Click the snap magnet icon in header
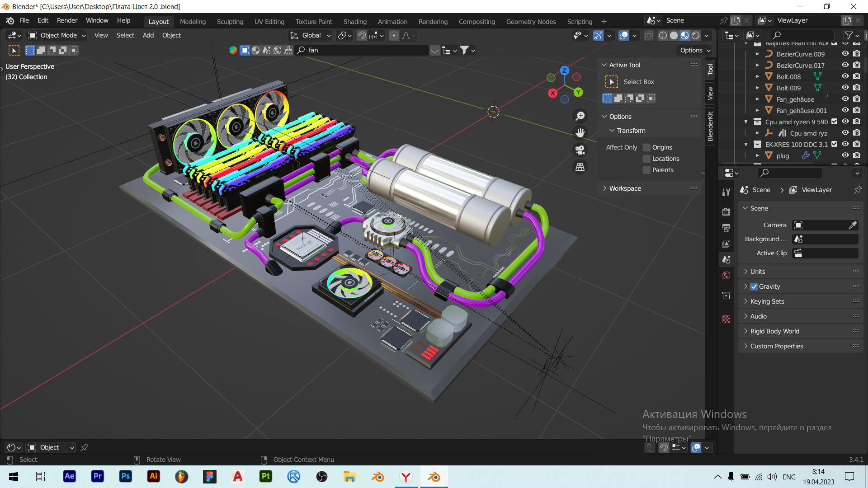Screen dimensions: 868x488 tap(362, 36)
